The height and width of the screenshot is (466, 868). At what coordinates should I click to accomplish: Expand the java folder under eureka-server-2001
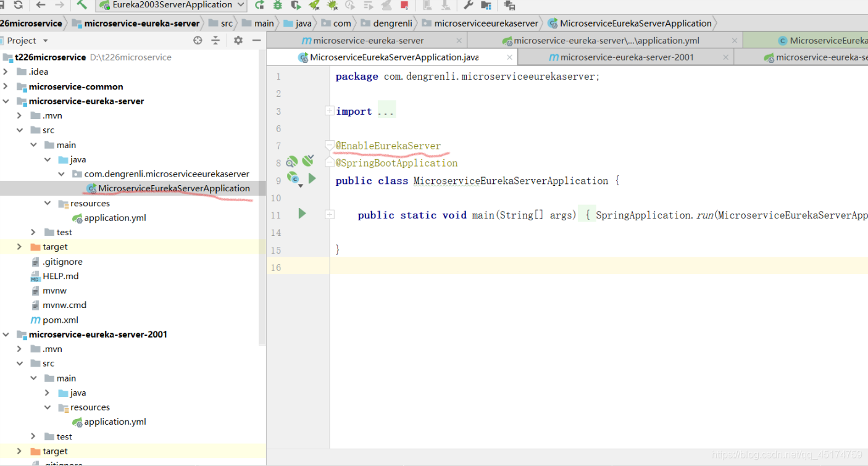48,393
